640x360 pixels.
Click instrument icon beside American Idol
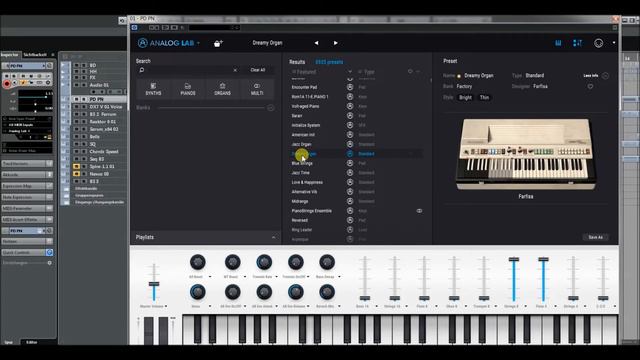click(x=350, y=135)
